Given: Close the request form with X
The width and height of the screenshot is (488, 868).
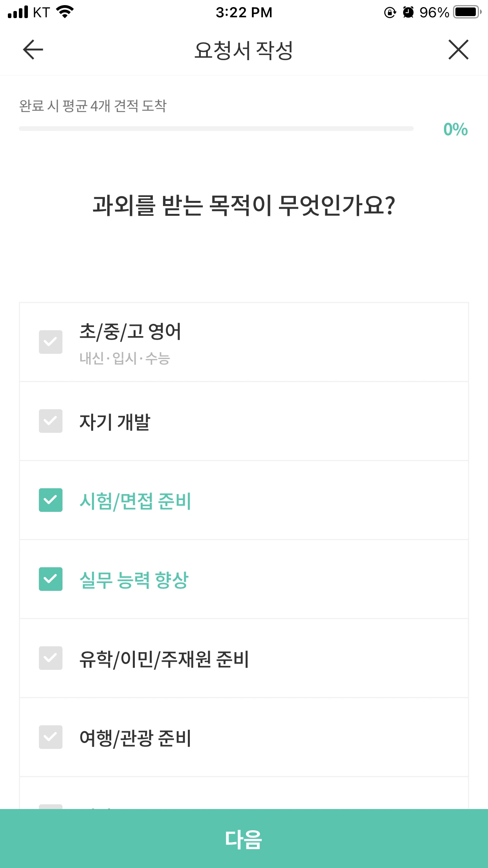Looking at the screenshot, I should click(458, 50).
